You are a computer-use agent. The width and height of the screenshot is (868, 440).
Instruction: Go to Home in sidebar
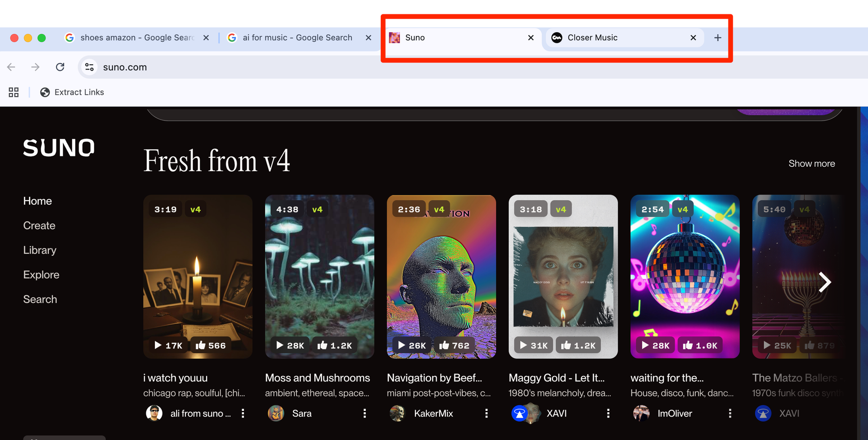(x=38, y=201)
